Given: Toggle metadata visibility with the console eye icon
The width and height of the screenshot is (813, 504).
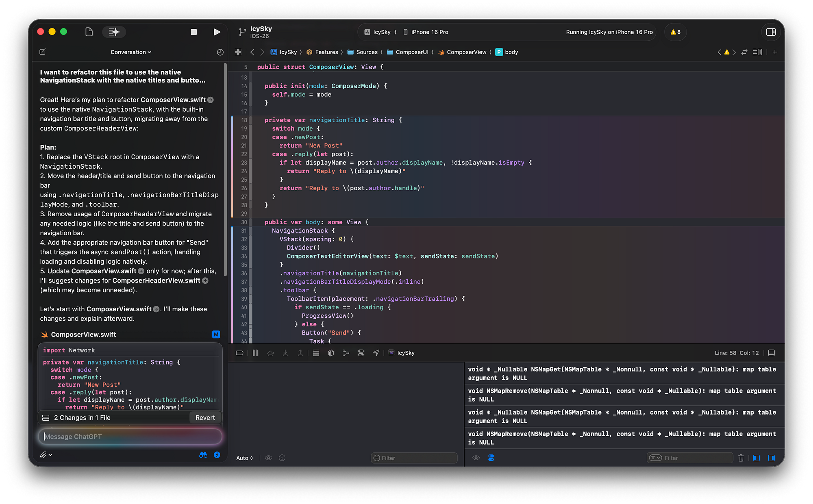Looking at the screenshot, I should (x=476, y=458).
